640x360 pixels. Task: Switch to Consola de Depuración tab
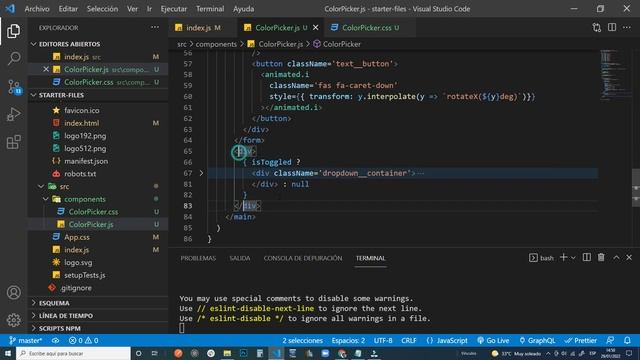click(x=302, y=258)
